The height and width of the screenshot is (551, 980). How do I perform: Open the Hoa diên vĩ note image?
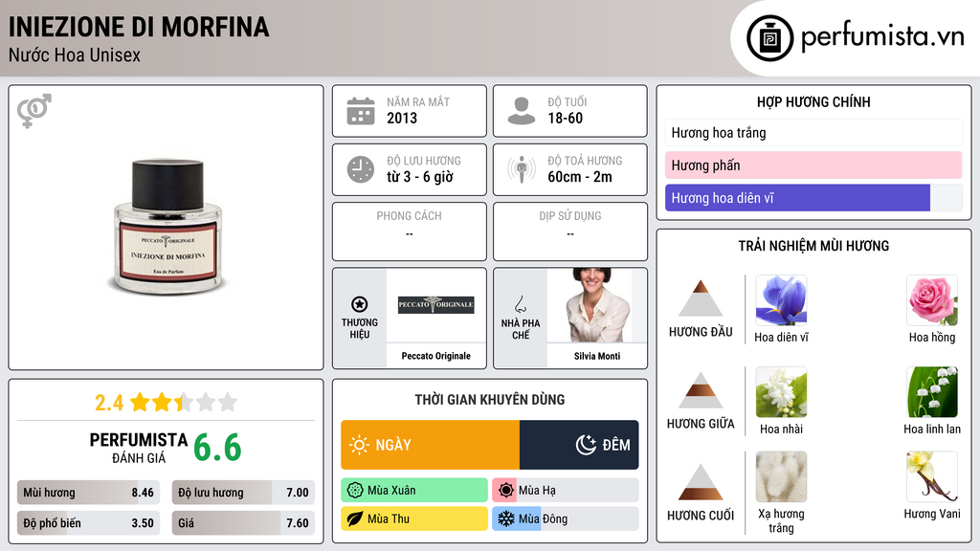[x=781, y=300]
